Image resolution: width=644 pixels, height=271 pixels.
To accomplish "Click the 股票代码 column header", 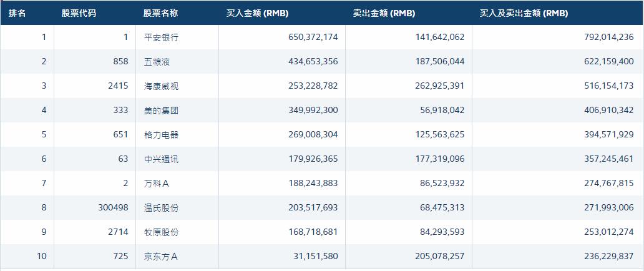I will click(x=79, y=13).
